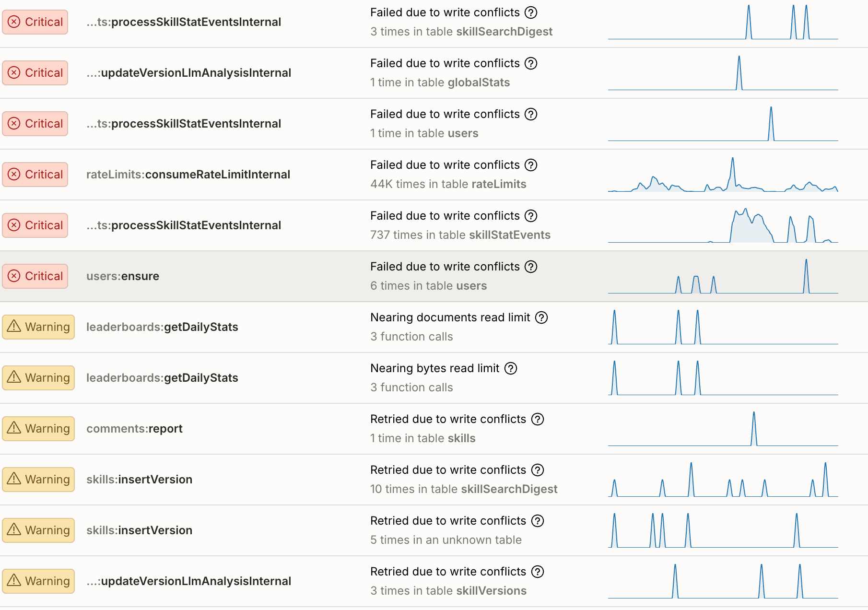This screenshot has width=868, height=610.
Task: Click help icon for the globalStats write conflict
Action: 530,63
